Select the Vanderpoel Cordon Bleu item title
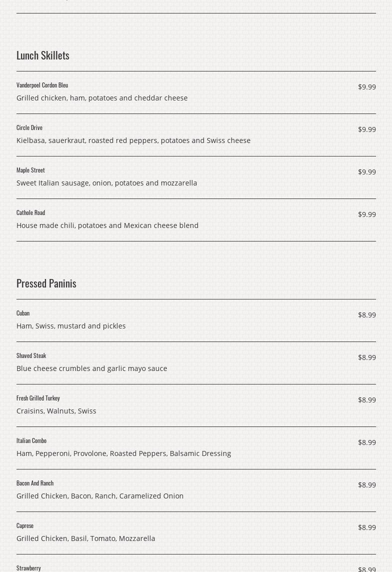 [x=42, y=85]
